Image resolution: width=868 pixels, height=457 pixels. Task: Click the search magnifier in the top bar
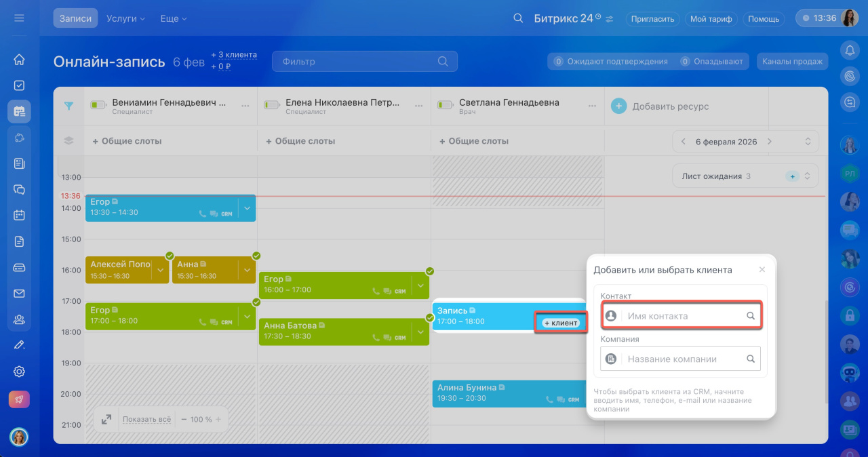pyautogui.click(x=518, y=18)
